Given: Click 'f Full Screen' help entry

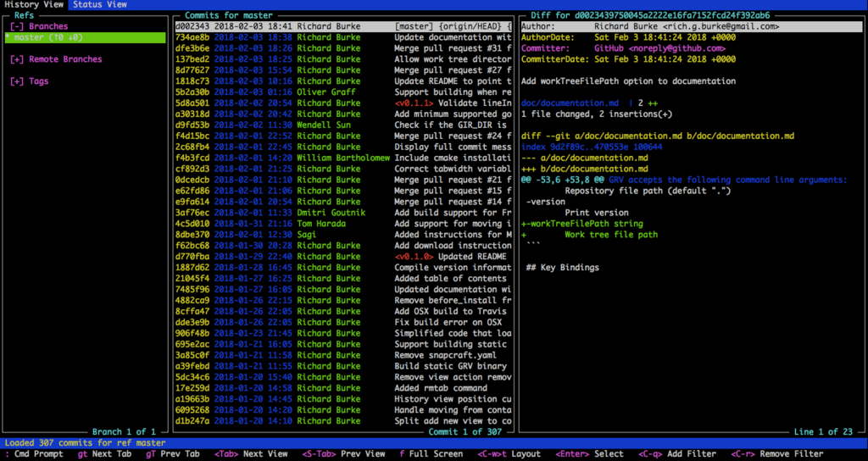Looking at the screenshot, I should coord(431,454).
